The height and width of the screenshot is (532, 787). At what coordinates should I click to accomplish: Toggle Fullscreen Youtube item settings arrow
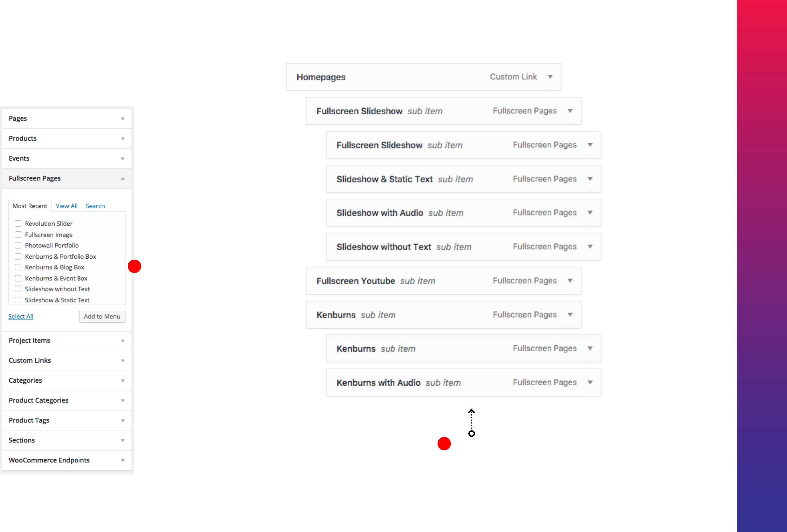click(570, 281)
